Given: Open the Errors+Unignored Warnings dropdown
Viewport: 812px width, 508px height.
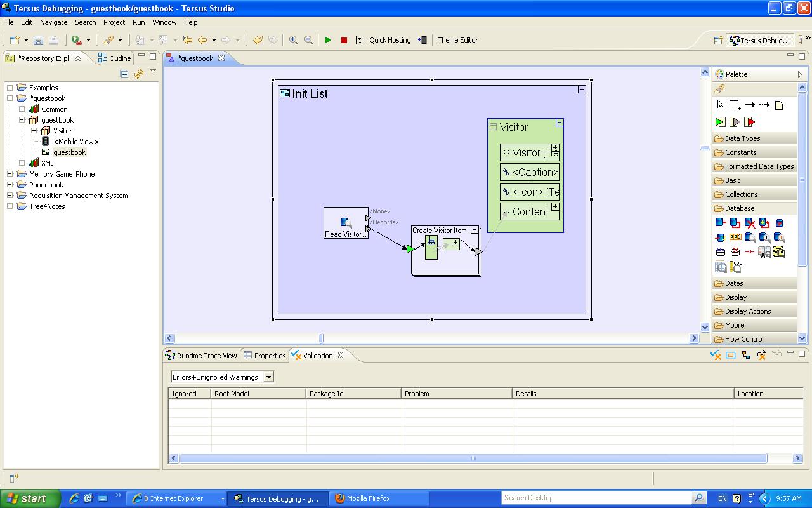Looking at the screenshot, I should tap(268, 377).
